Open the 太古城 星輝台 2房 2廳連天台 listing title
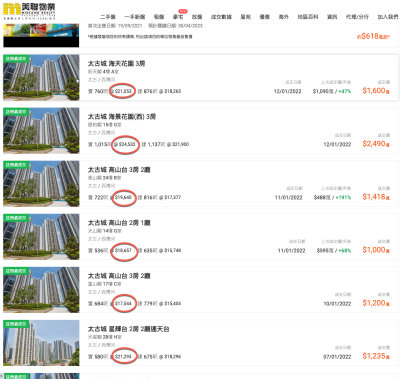The width and height of the screenshot is (400, 379). [128, 329]
